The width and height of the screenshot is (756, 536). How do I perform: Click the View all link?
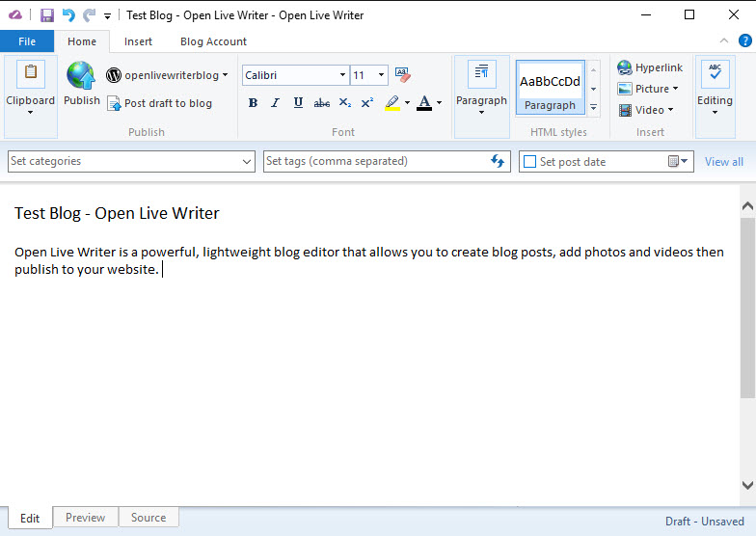click(x=723, y=162)
